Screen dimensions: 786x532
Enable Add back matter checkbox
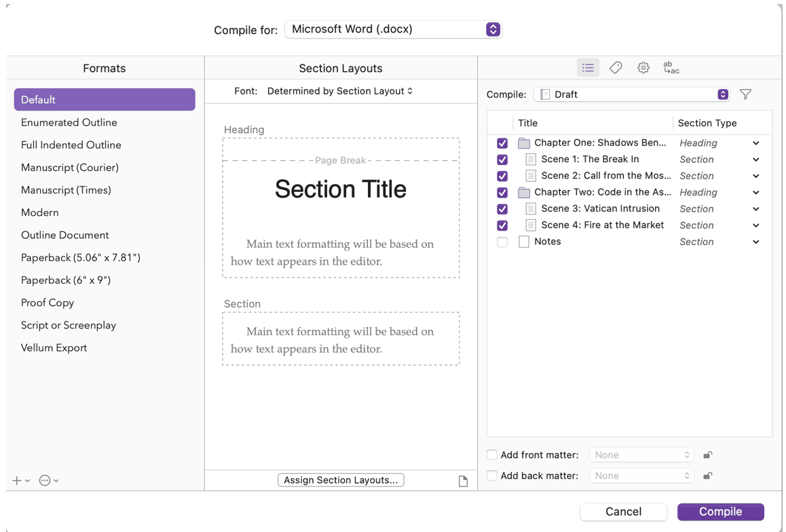(x=491, y=476)
